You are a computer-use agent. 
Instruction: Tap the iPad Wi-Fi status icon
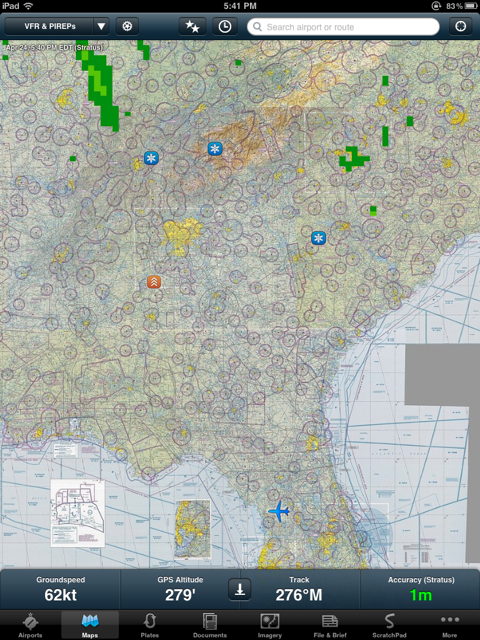tap(29, 6)
